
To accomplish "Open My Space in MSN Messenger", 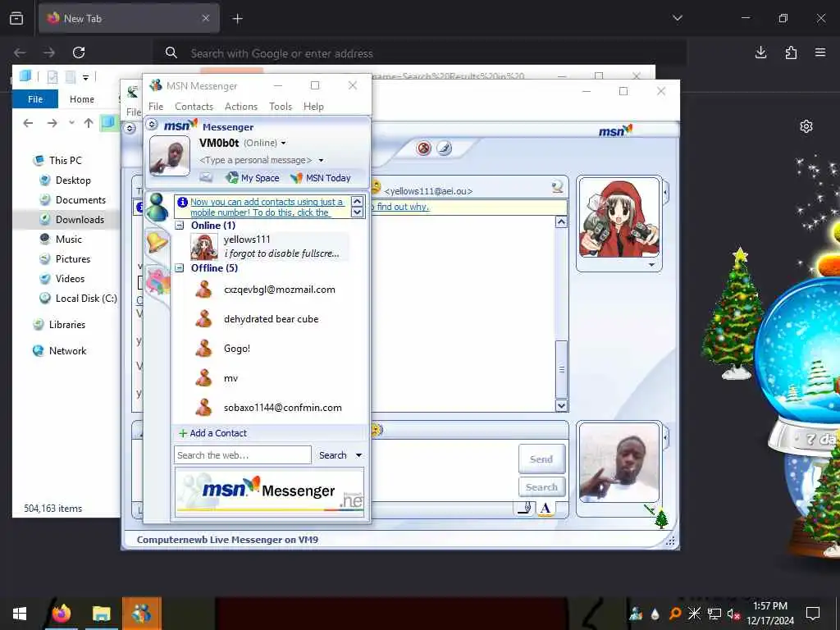I will click(x=253, y=178).
